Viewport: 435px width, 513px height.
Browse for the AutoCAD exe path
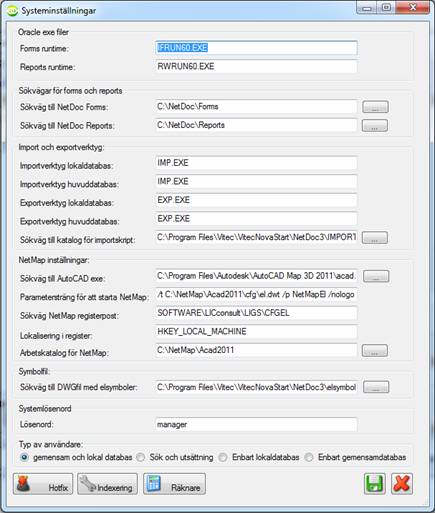click(x=376, y=276)
